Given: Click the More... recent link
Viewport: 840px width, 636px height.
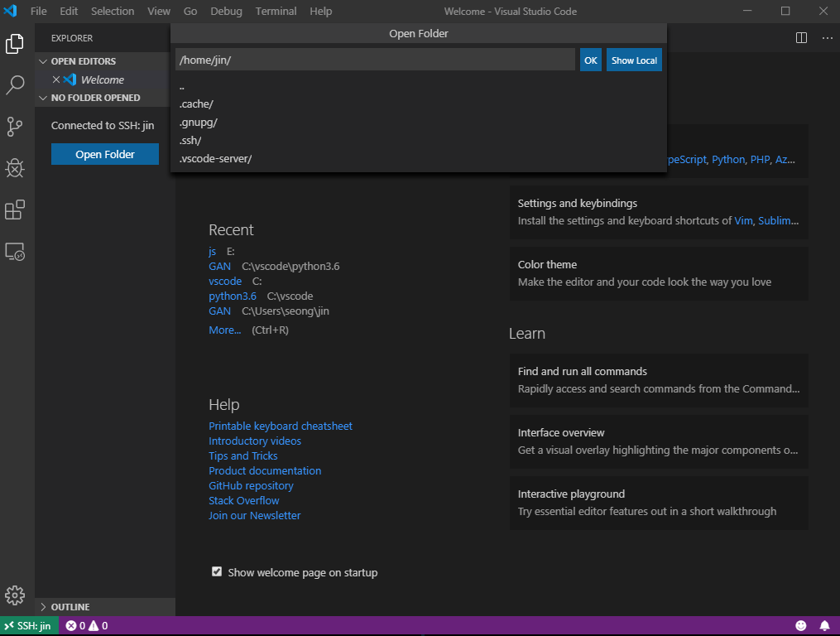Looking at the screenshot, I should pos(225,330).
